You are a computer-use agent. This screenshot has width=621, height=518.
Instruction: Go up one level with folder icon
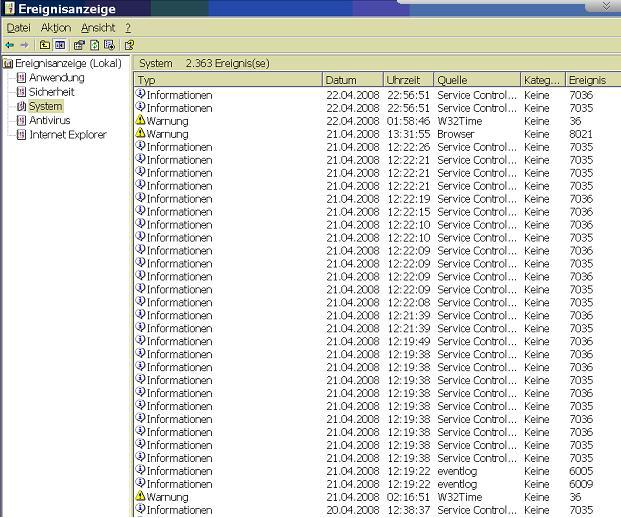[45, 45]
